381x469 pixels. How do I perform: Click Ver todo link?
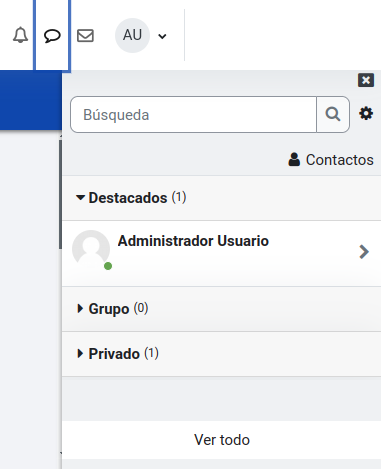(222, 440)
